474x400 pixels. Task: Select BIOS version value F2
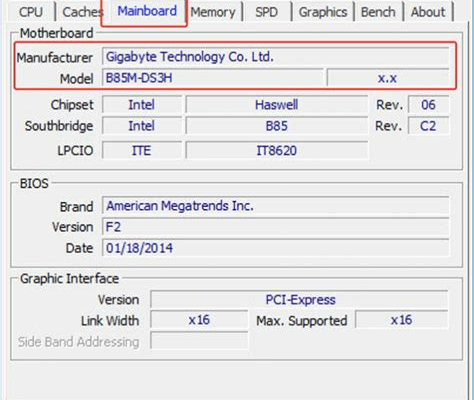click(x=276, y=227)
